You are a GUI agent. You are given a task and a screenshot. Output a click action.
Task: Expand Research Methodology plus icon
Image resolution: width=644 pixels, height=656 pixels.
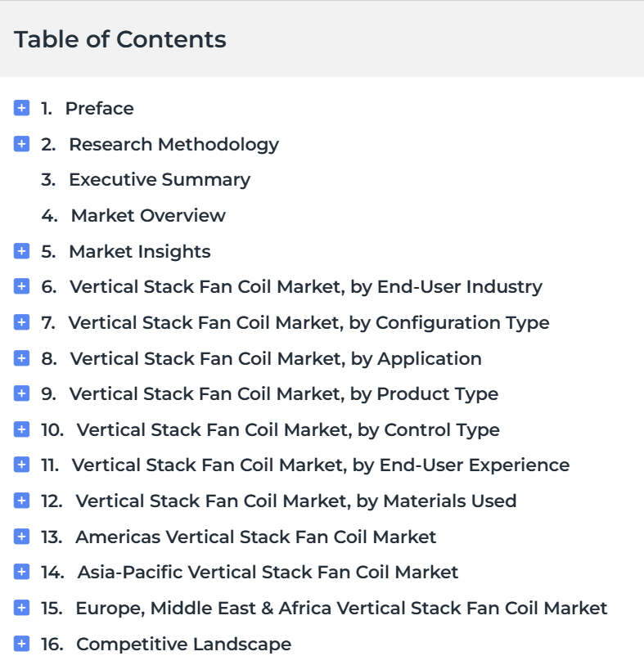pos(22,144)
